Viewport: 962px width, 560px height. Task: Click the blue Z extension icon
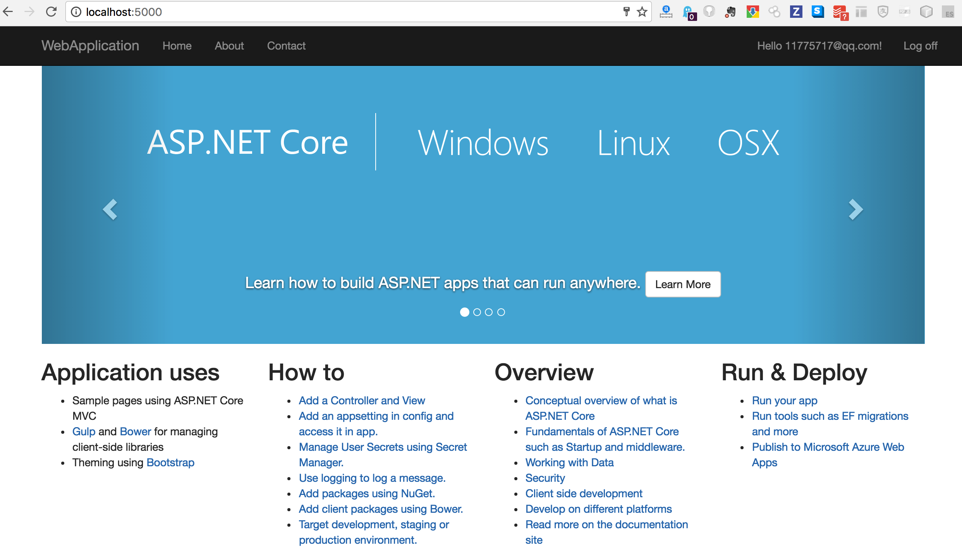[796, 12]
